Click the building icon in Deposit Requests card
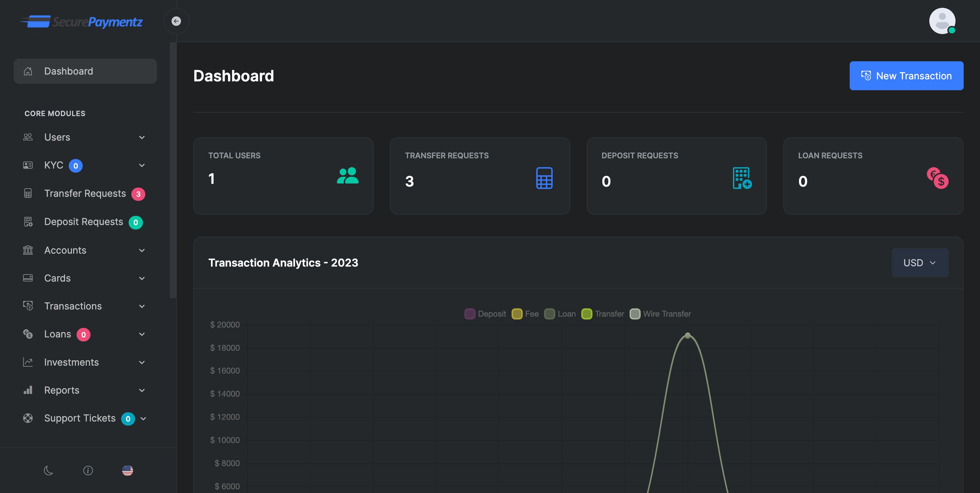Viewport: 980px width, 493px height. click(742, 178)
